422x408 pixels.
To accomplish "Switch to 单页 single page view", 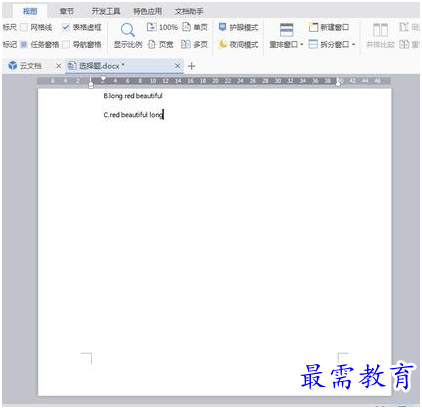I will 195,27.
